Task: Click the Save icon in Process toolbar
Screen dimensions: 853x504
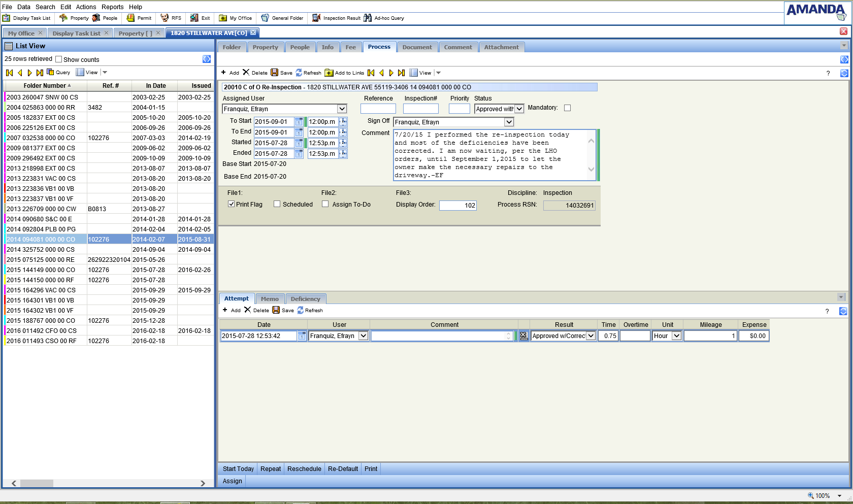Action: (275, 73)
